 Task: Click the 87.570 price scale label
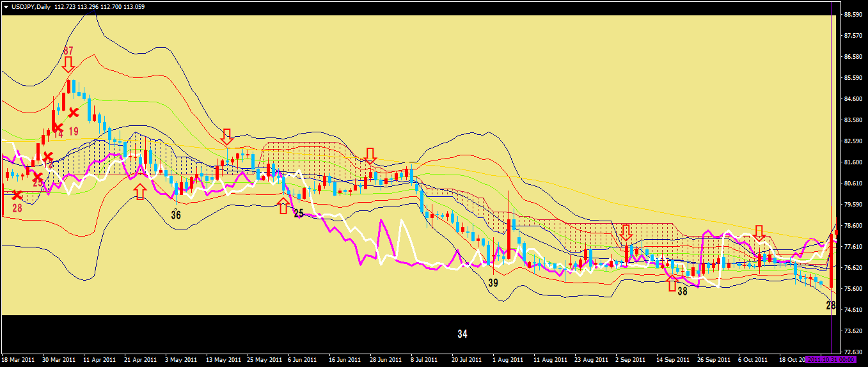[853, 35]
